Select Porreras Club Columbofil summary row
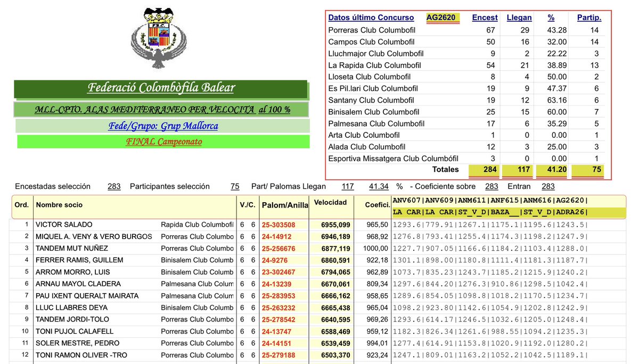 click(467, 30)
